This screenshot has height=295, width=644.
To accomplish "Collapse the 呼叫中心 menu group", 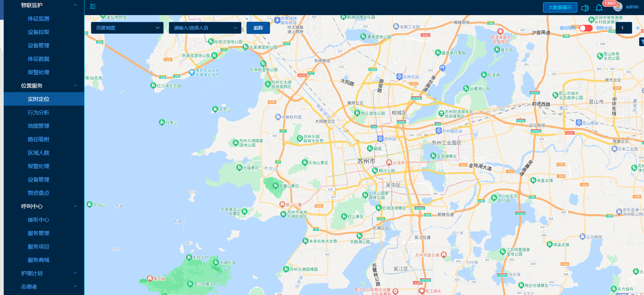I will 44,206.
